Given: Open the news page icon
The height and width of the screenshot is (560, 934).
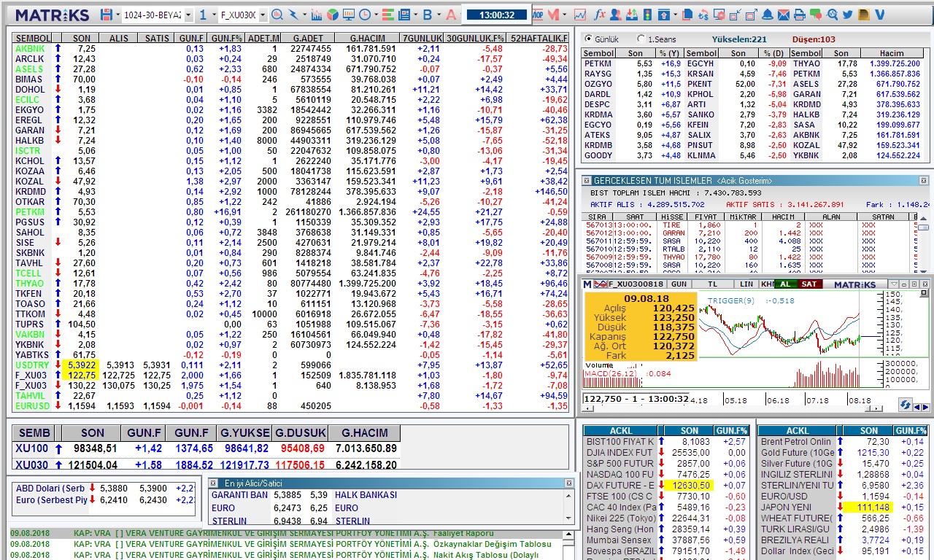Looking at the screenshot, I should 404,15.
